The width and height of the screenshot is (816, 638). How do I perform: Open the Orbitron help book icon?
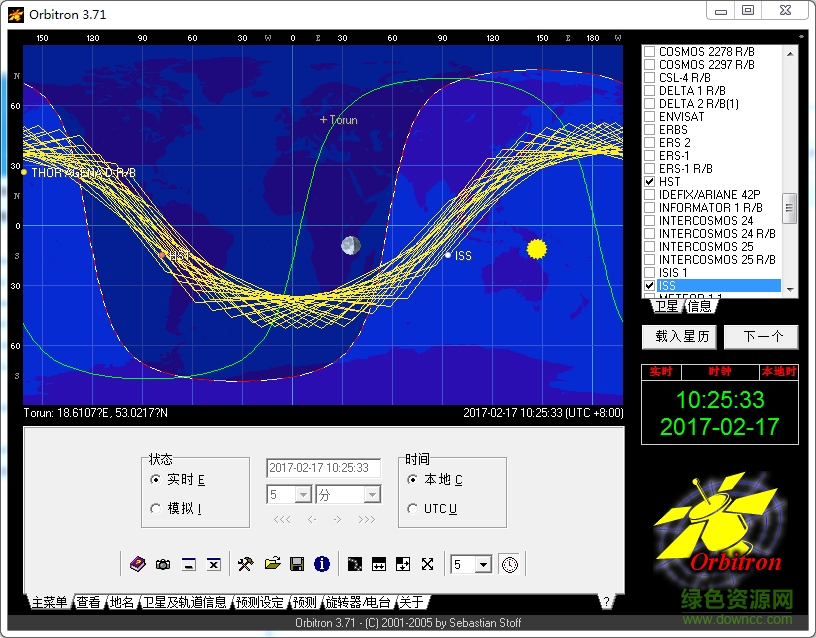[x=137, y=564]
